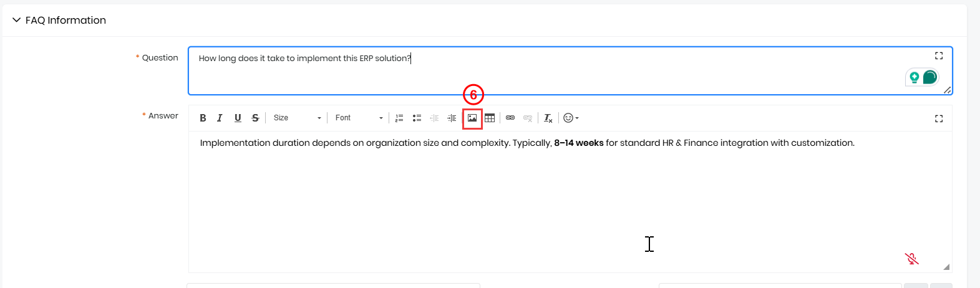980x288 pixels.
Task: Expand the Question field to fullscreen
Action: pyautogui.click(x=939, y=55)
